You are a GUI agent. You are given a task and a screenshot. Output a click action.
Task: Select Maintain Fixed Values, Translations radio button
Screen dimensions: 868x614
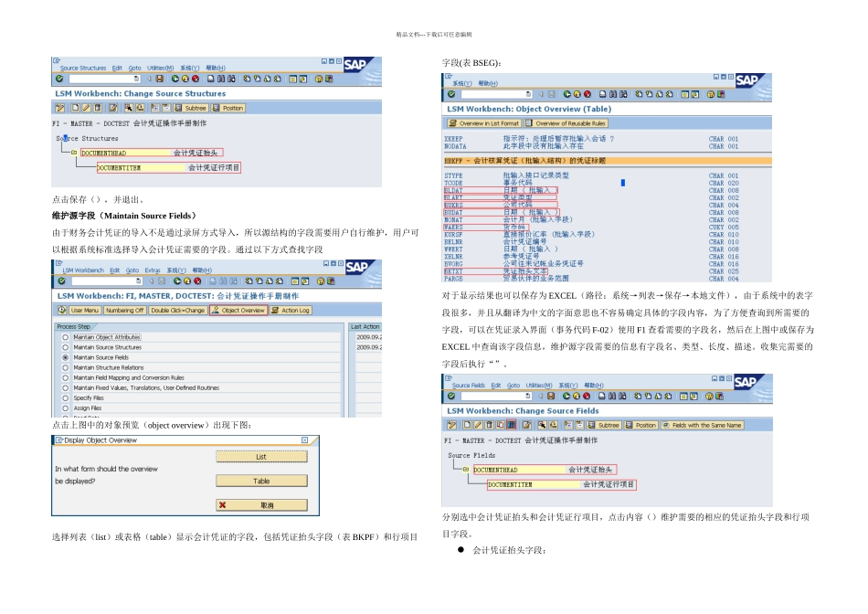(65, 387)
